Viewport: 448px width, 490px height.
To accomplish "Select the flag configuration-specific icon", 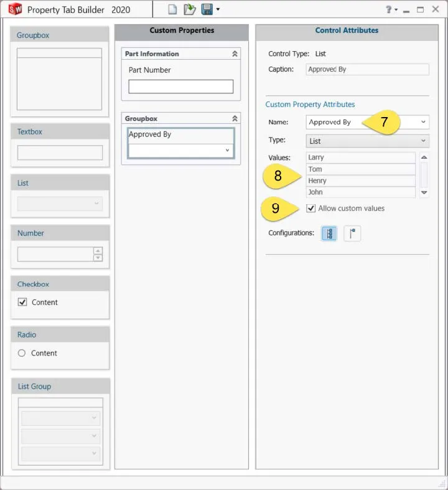I will click(x=352, y=233).
